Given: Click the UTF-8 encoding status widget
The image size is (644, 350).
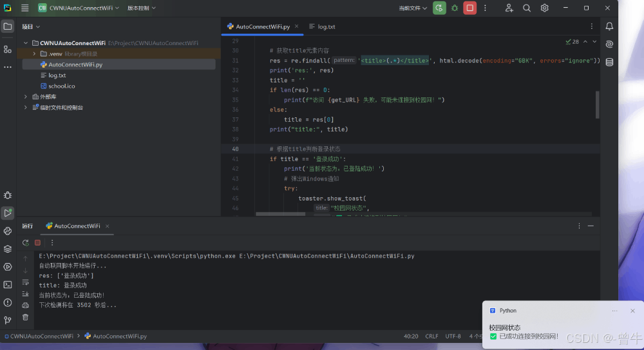Looking at the screenshot, I should pyautogui.click(x=453, y=336).
